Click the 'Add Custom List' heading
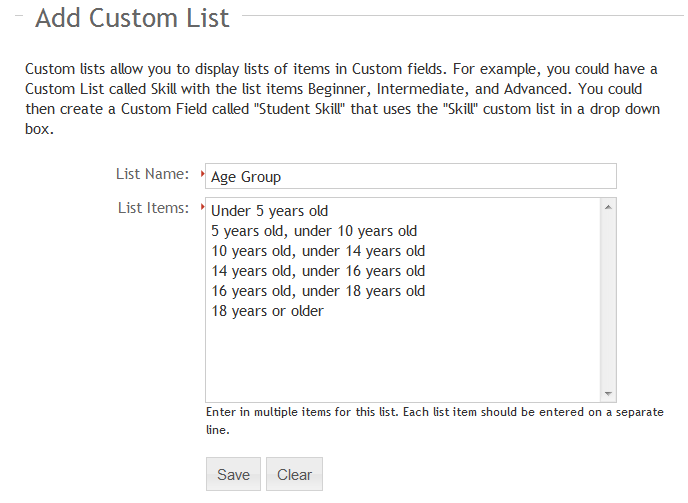The height and width of the screenshot is (503, 688). coord(132,18)
